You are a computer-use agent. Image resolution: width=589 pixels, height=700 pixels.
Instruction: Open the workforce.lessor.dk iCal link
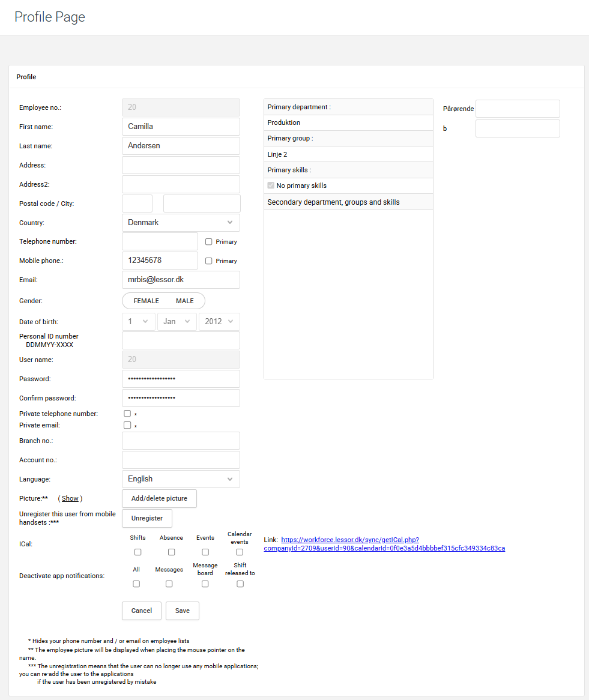point(384,544)
